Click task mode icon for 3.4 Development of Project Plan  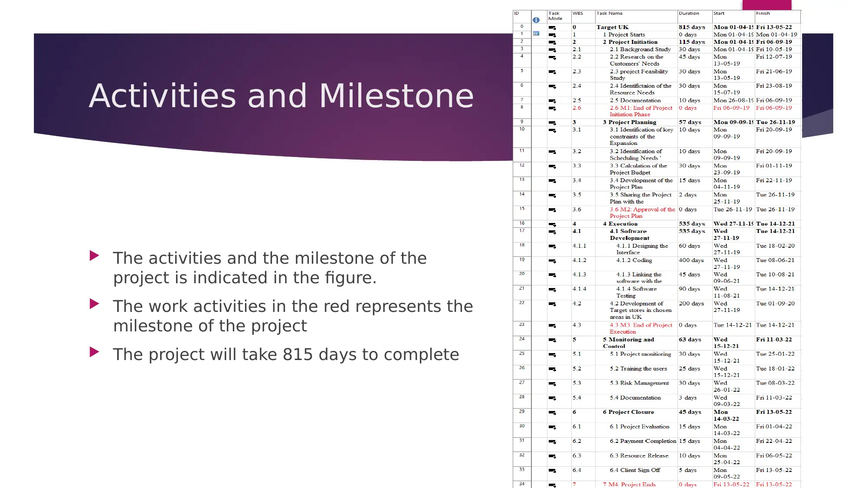click(x=552, y=181)
